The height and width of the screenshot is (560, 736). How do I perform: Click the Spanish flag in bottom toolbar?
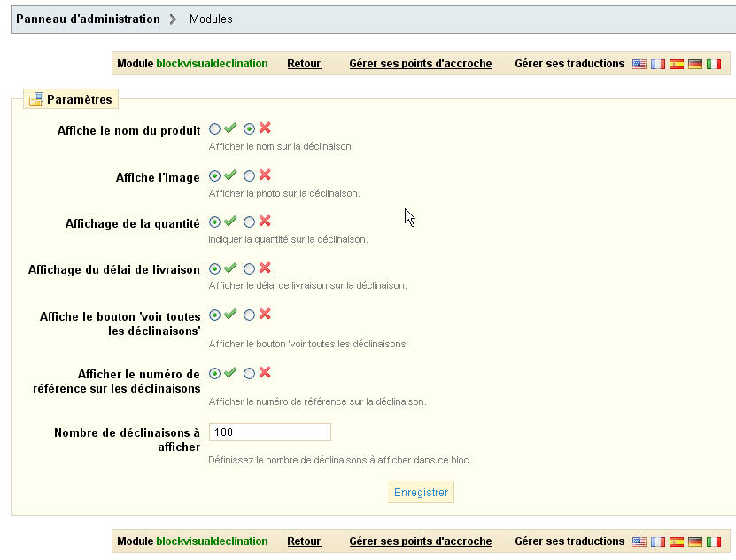[x=677, y=541]
